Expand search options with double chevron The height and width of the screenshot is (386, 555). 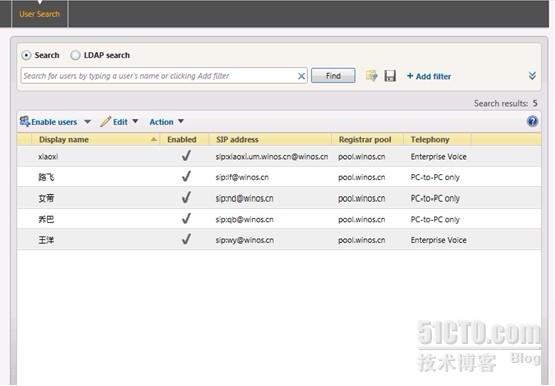pyautogui.click(x=532, y=75)
